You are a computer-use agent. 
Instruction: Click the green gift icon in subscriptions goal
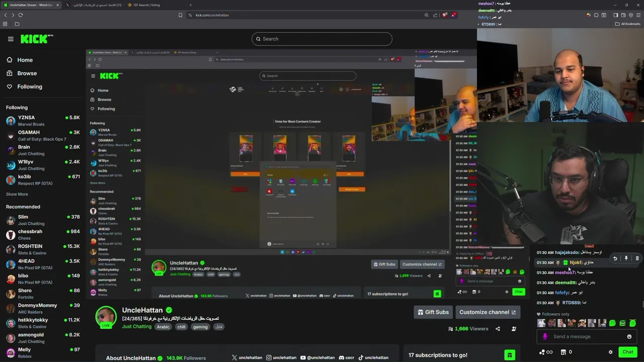pos(510,355)
